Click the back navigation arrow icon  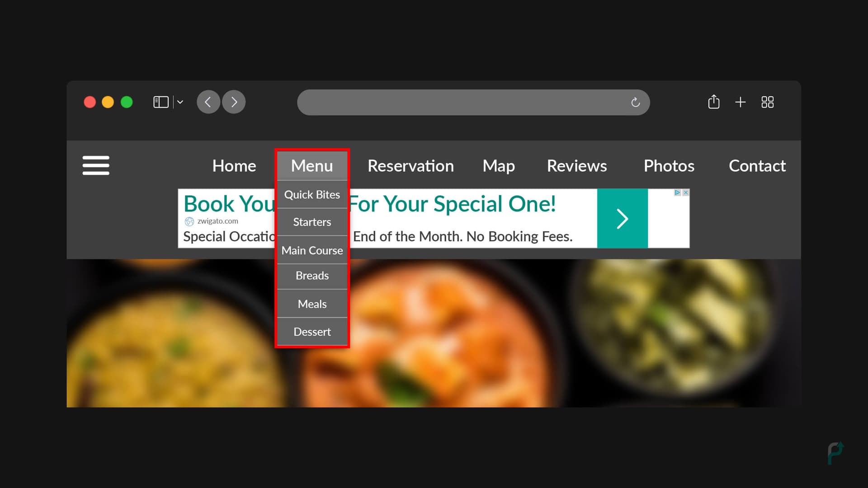click(x=208, y=102)
